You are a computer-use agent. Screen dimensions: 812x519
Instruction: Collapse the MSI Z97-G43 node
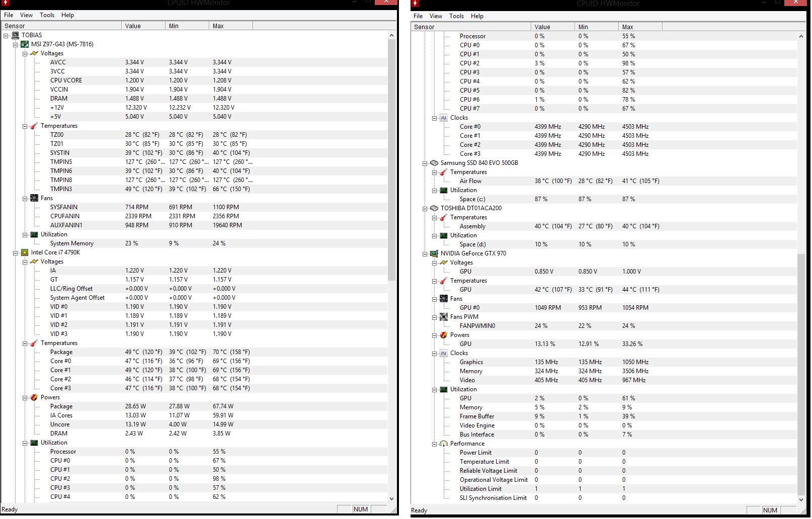(16, 45)
